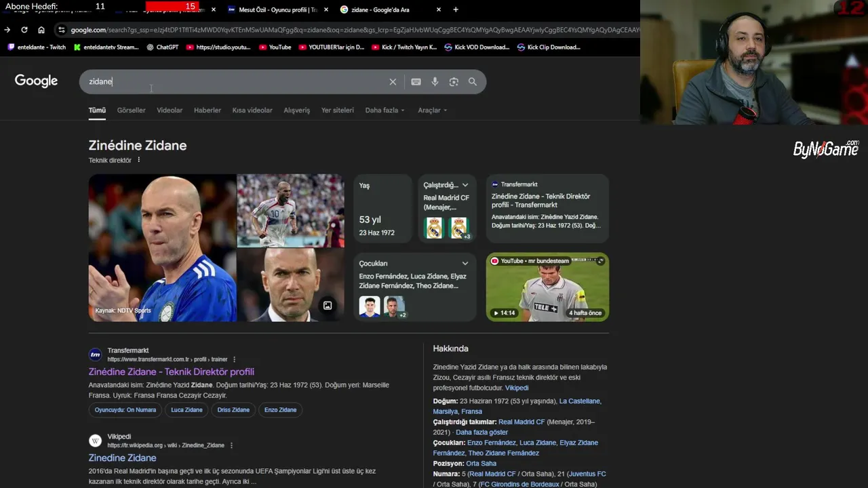Image resolution: width=868 pixels, height=488 pixels.
Task: Play the mr bundesteam YouTube video thumbnail
Action: (547, 287)
